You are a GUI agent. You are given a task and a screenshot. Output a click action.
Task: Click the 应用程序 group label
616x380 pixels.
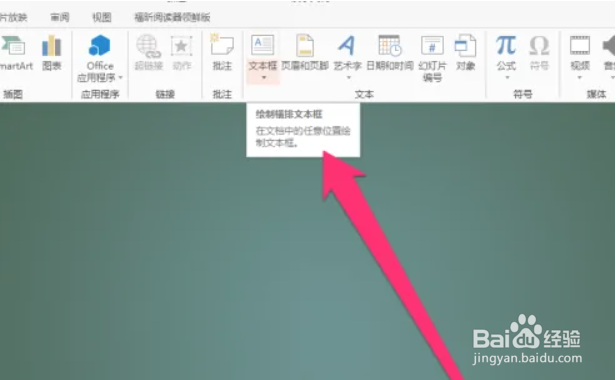(100, 94)
